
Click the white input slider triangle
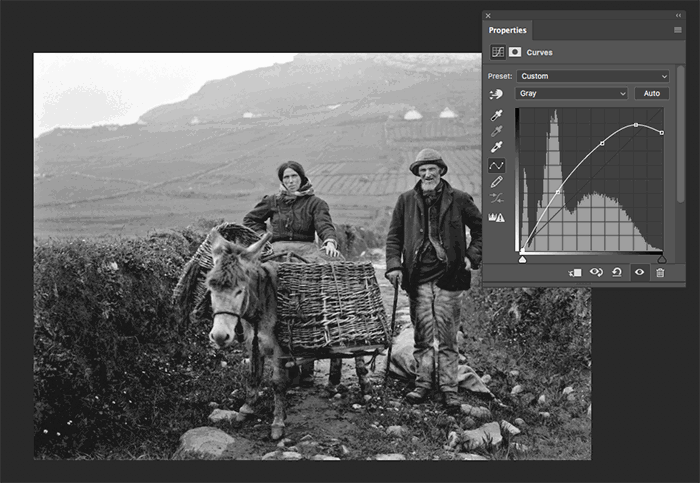(522, 259)
